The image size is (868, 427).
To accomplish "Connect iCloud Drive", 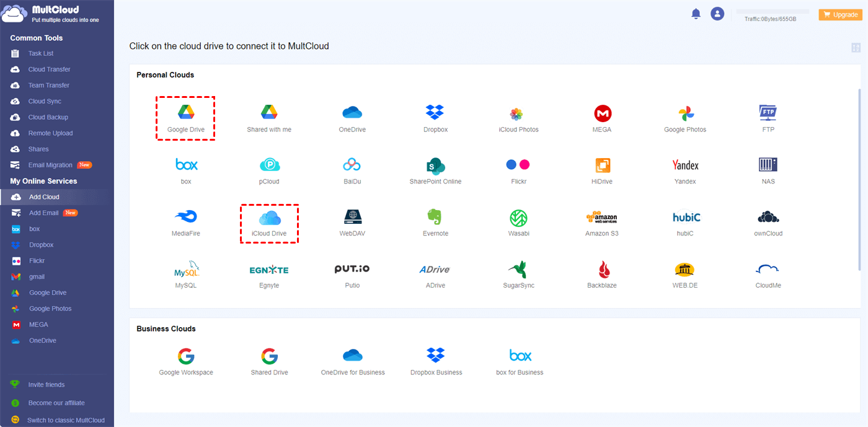I will pyautogui.click(x=270, y=223).
